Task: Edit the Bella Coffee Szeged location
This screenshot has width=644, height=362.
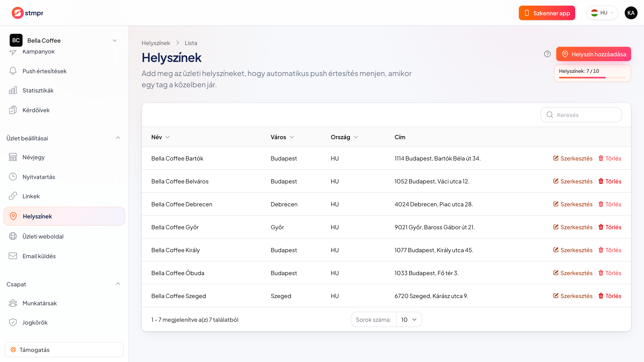Action: (x=573, y=296)
